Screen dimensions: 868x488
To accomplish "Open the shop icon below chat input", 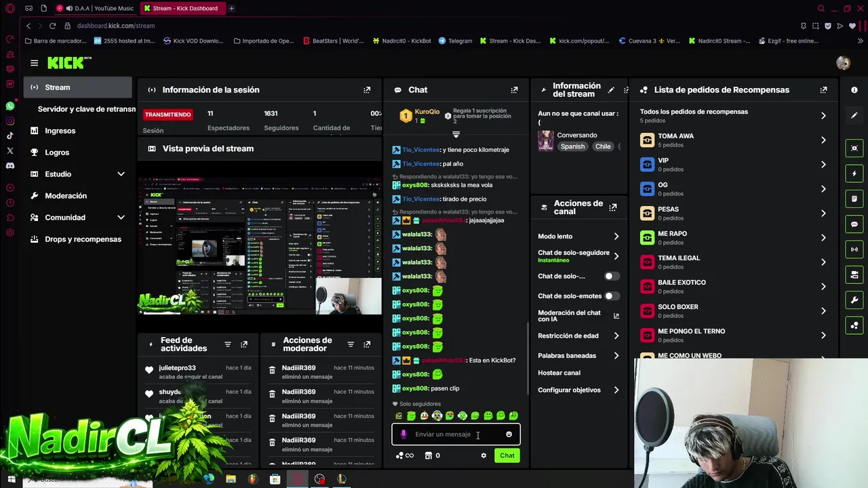I will [429, 455].
